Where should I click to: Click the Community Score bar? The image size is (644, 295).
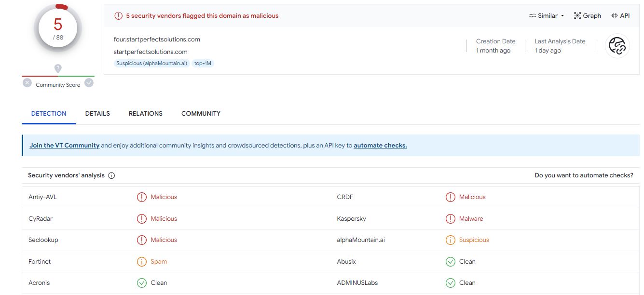(58, 76)
